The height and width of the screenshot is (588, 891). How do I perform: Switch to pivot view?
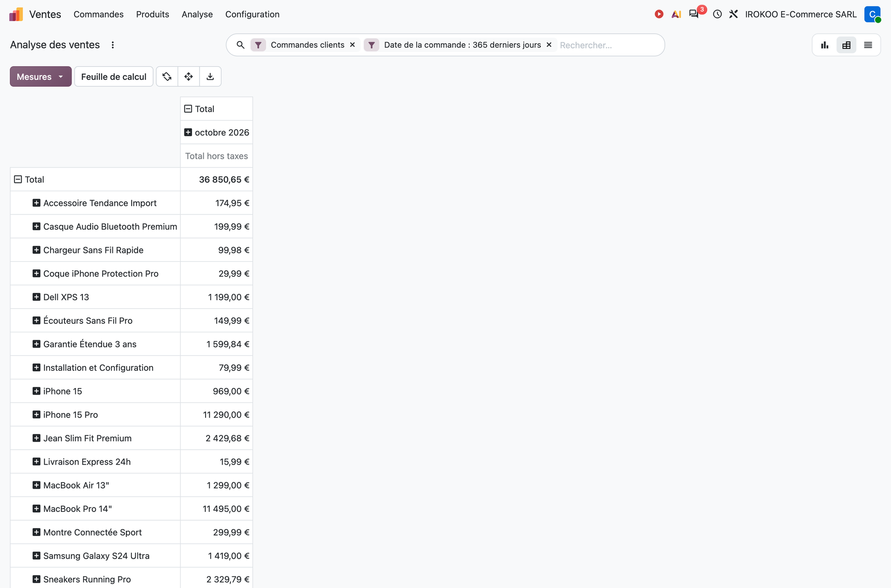coord(846,45)
